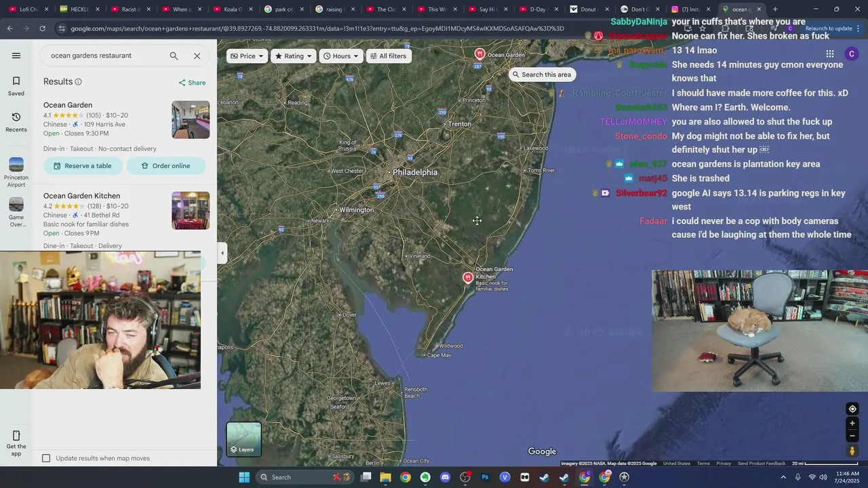This screenshot has height=488, width=868.
Task: Click the Wilmington map label
Action: [357, 210]
